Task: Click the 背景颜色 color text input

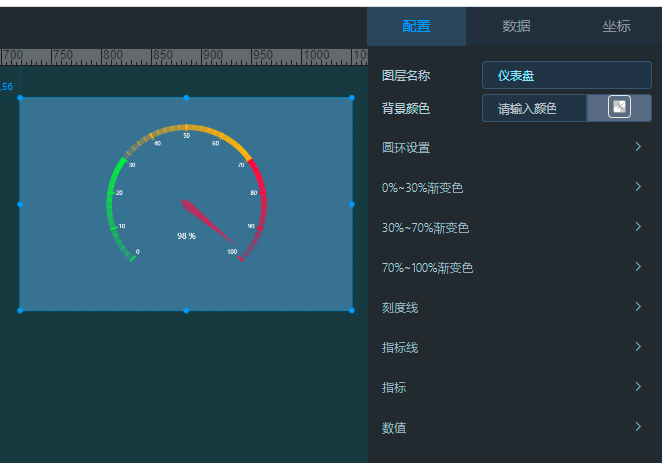Action: (x=534, y=108)
